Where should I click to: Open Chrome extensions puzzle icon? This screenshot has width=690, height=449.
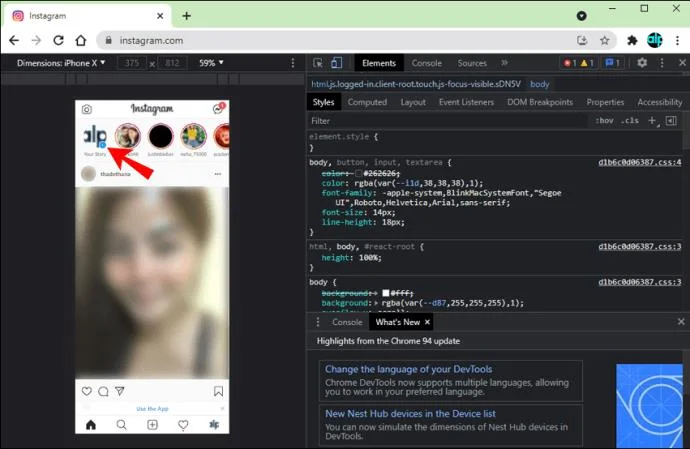tap(632, 40)
